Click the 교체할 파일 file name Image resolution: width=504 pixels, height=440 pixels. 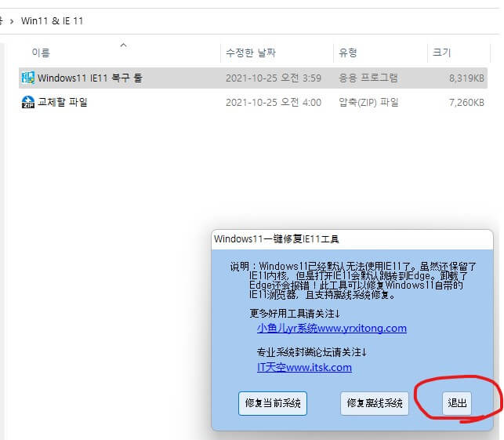click(63, 102)
